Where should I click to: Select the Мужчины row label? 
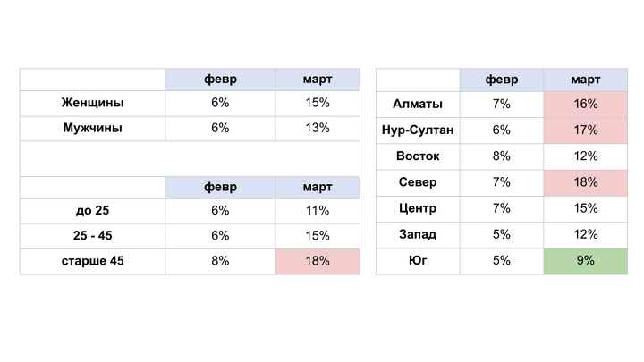(x=92, y=128)
